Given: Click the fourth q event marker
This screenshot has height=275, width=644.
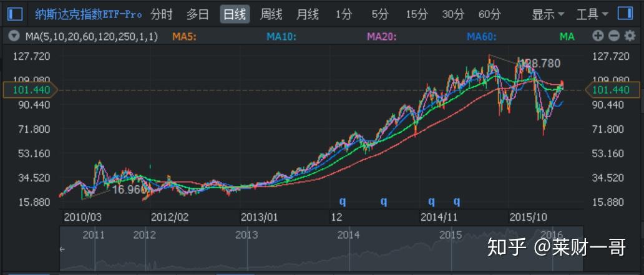Looking at the screenshot, I should 457,201.
